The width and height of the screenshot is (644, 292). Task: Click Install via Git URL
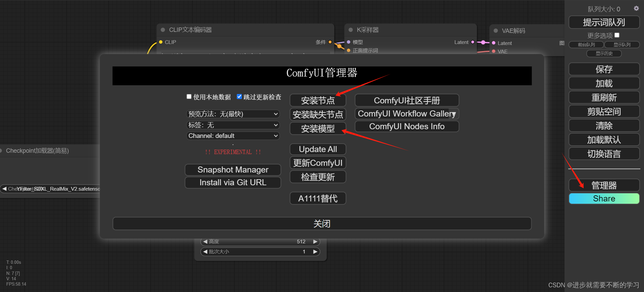[233, 183]
